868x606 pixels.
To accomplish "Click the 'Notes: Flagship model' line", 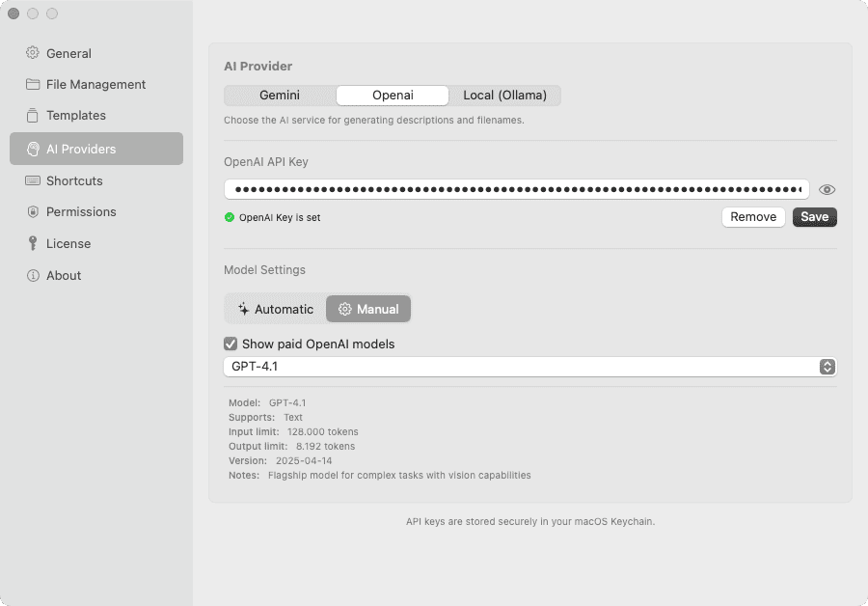I will click(380, 476).
